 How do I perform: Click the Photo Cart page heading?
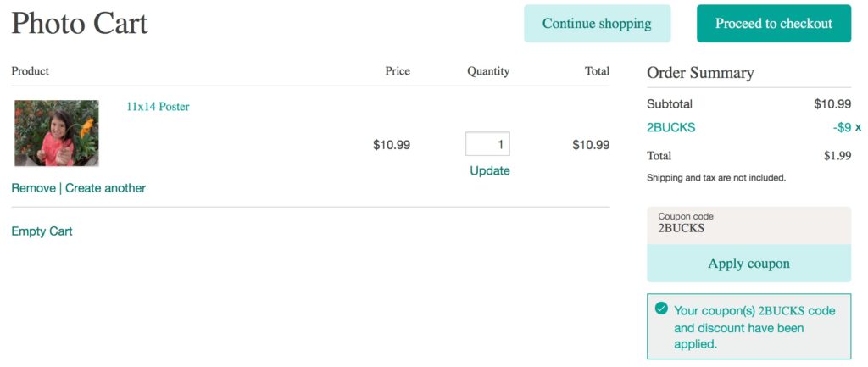tap(80, 24)
